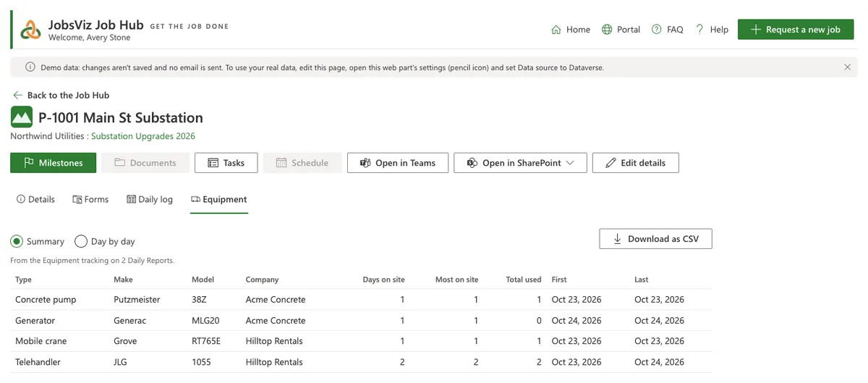This screenshot has width=868, height=383.
Task: Click the Edit details button
Action: [635, 163]
